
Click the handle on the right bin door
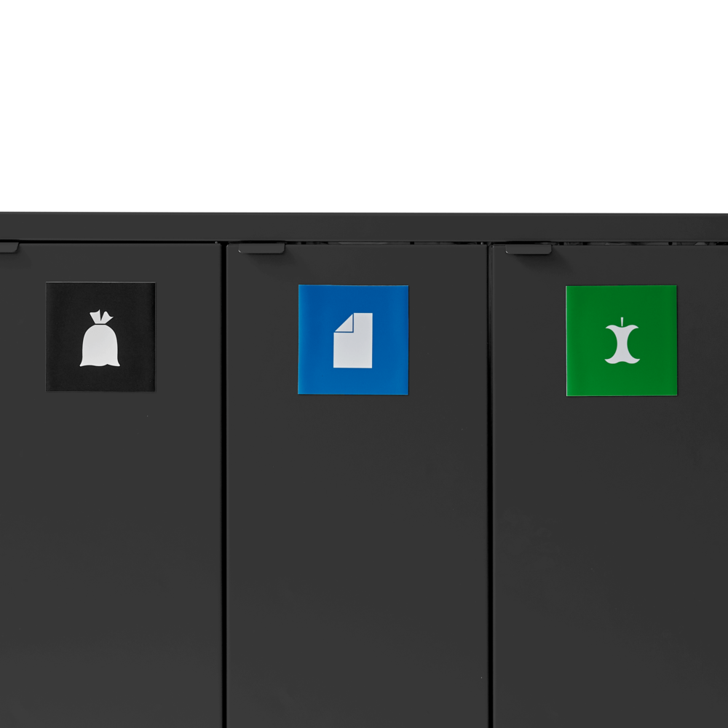pos(529,249)
